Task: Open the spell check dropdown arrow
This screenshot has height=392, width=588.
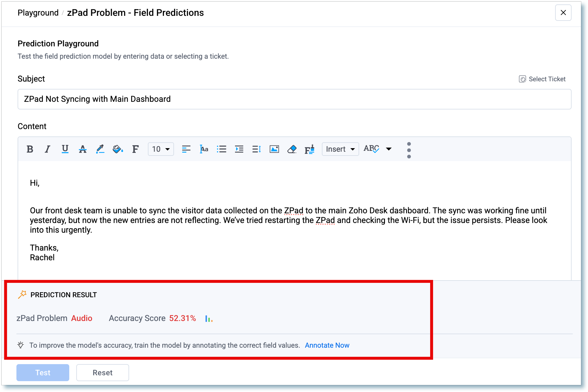Action: [389, 149]
